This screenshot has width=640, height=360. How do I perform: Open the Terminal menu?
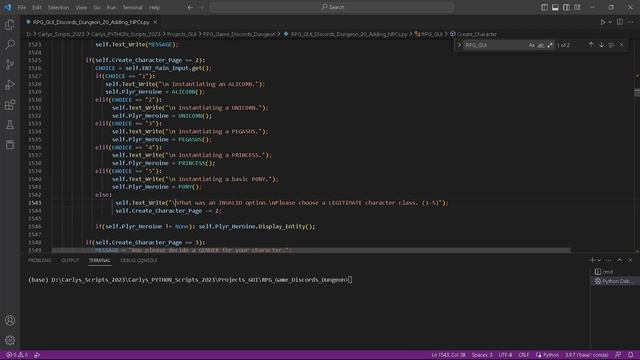133,7
